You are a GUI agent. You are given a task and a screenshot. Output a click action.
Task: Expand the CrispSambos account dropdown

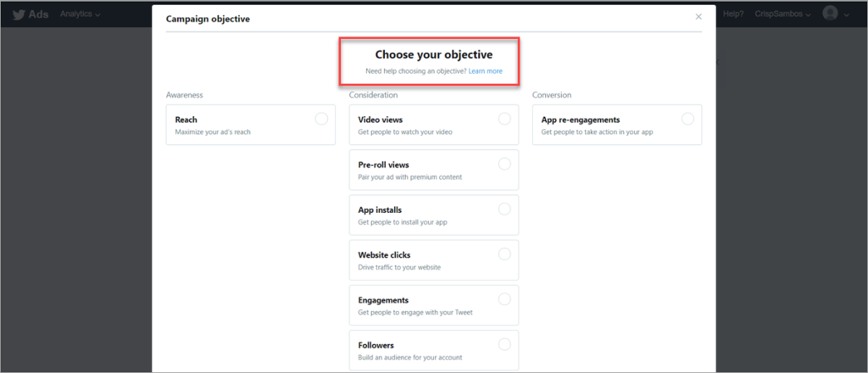click(783, 14)
